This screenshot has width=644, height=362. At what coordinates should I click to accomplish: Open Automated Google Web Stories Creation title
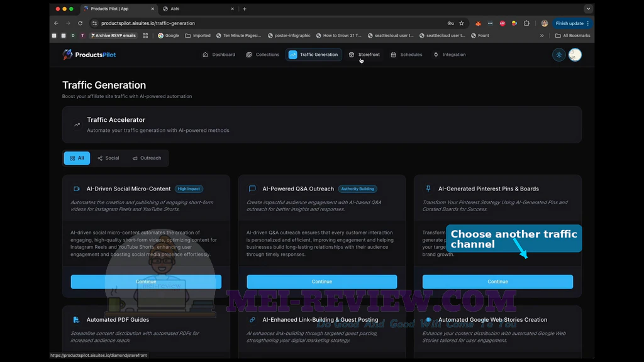pyautogui.click(x=492, y=320)
